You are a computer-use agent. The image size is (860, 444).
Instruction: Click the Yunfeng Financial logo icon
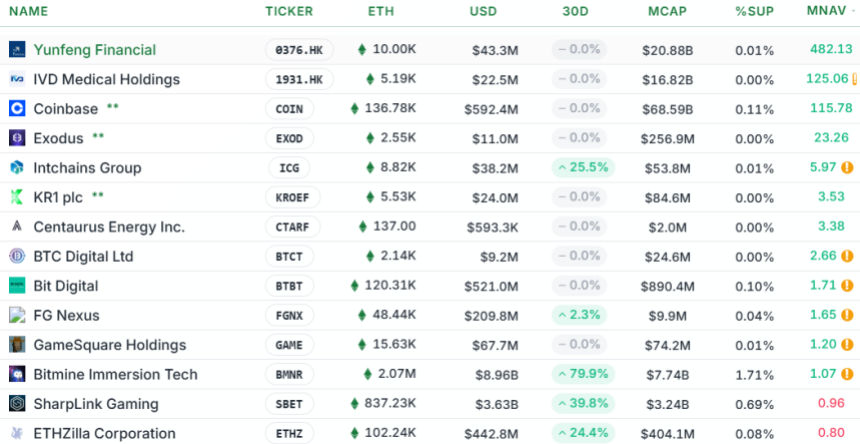pyautogui.click(x=17, y=49)
